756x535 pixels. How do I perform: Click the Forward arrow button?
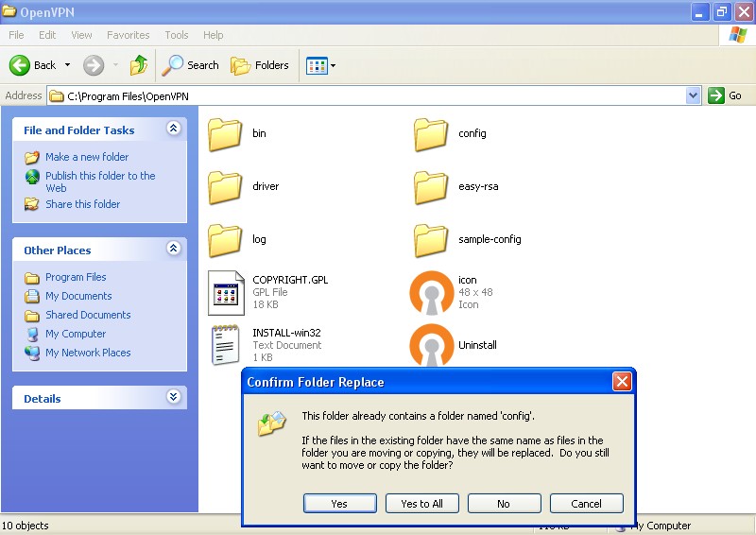(x=94, y=65)
